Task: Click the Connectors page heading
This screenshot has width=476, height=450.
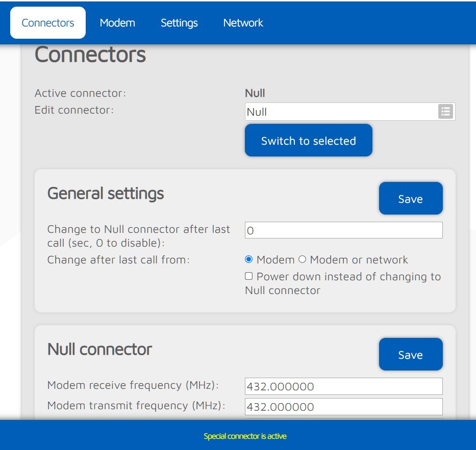Action: tap(90, 55)
